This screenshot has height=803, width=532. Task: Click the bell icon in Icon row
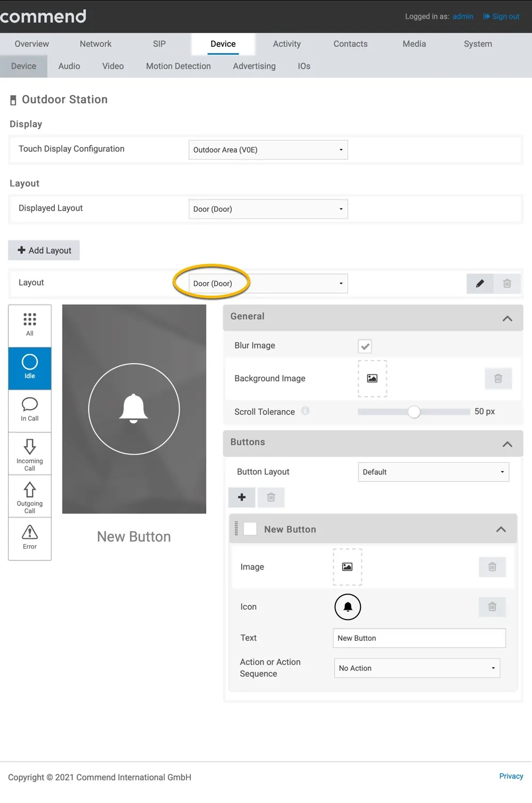click(348, 607)
